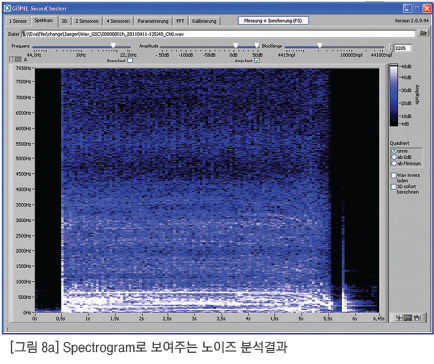Toggle the Amp.fest checkbox
Screen dimensions: 434x364
257,61
